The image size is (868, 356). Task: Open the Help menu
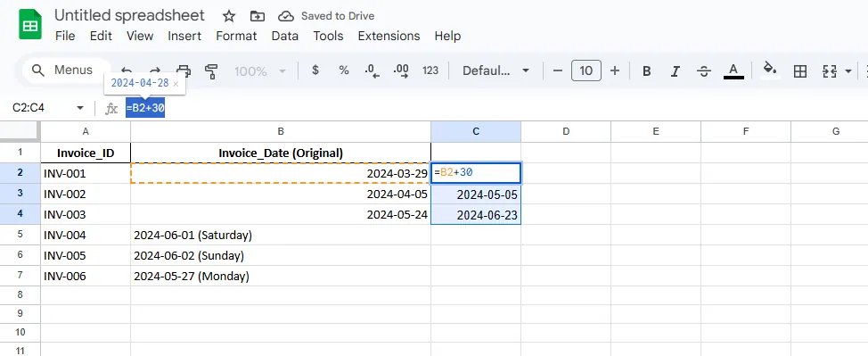click(x=447, y=36)
